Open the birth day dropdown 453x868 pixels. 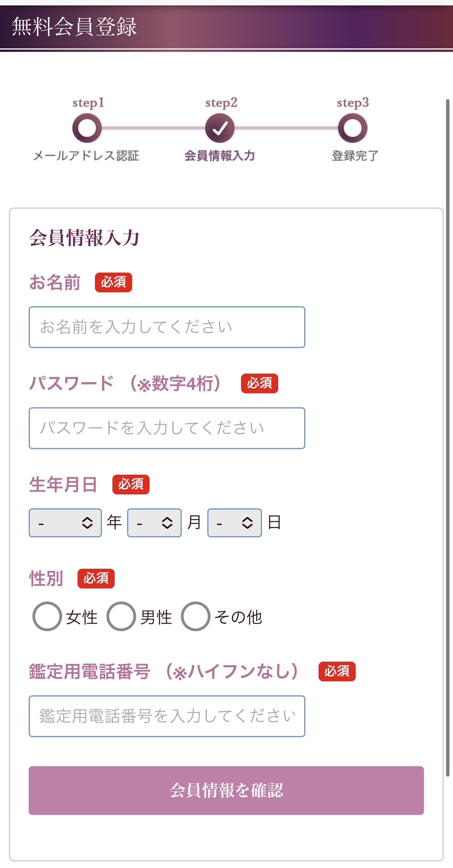(x=235, y=523)
